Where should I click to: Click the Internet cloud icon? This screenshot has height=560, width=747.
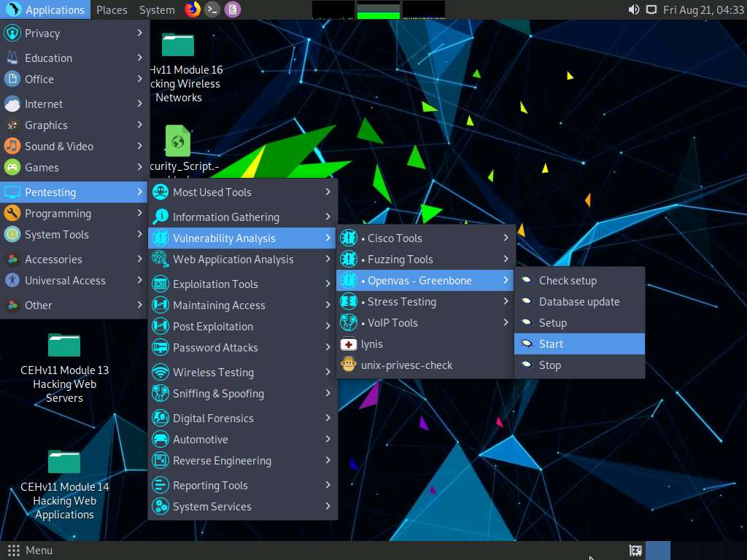click(12, 104)
